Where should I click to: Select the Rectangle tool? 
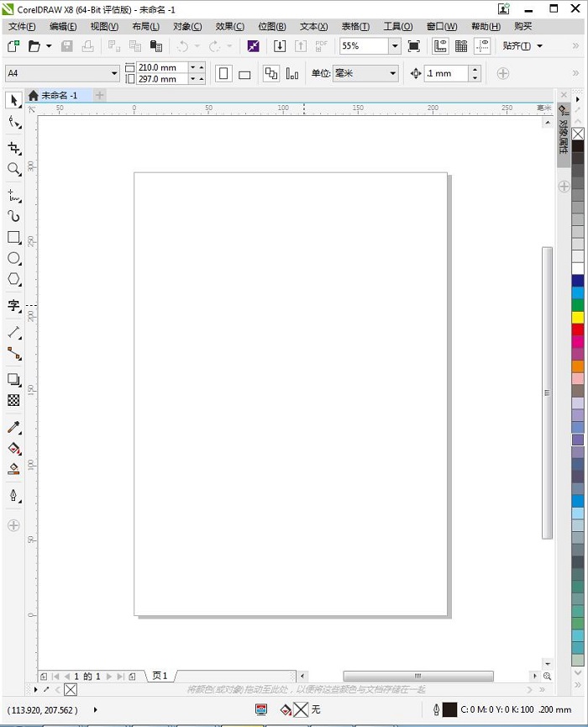click(14, 237)
